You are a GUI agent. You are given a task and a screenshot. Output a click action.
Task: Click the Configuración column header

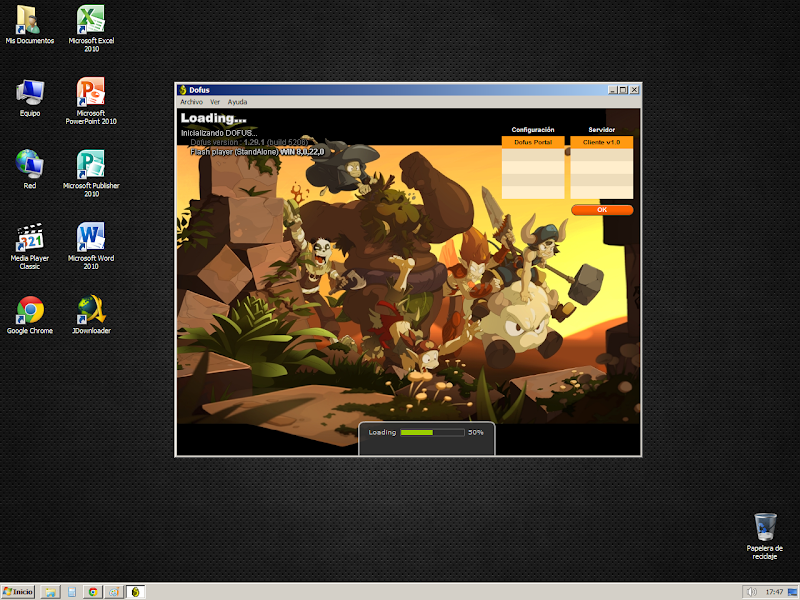coord(533,130)
